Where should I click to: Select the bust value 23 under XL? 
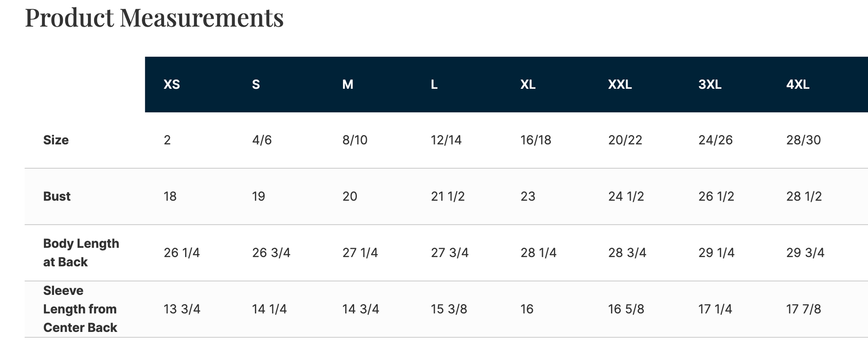tap(528, 196)
